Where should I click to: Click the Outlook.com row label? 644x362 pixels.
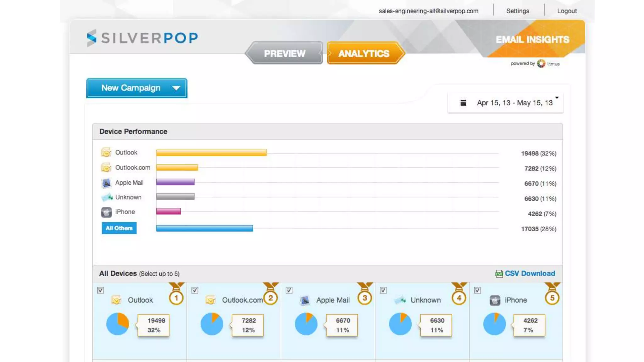tap(133, 167)
